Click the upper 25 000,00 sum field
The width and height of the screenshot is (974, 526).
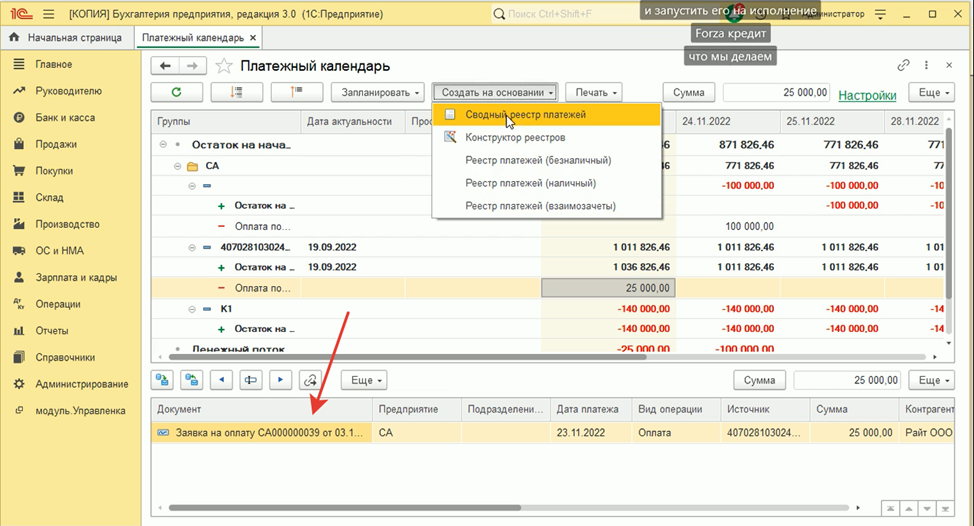[776, 92]
